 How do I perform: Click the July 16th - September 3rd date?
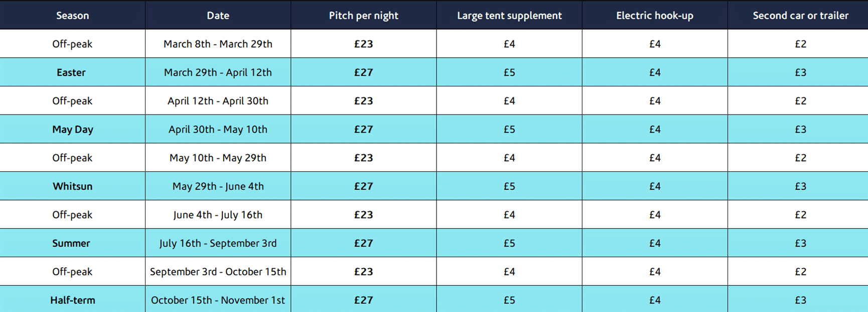(x=218, y=243)
